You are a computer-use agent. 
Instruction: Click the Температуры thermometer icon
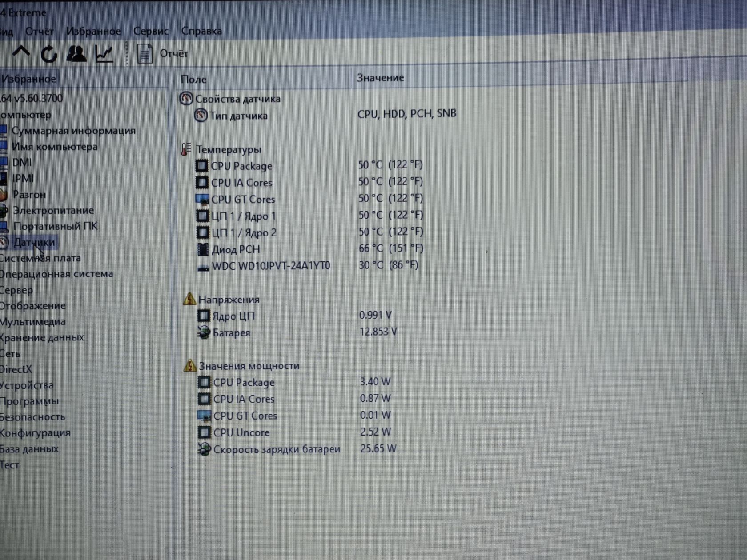click(x=186, y=149)
